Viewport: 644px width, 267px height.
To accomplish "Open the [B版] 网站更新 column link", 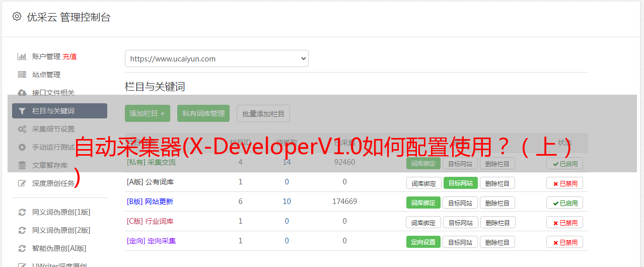I will tap(150, 202).
